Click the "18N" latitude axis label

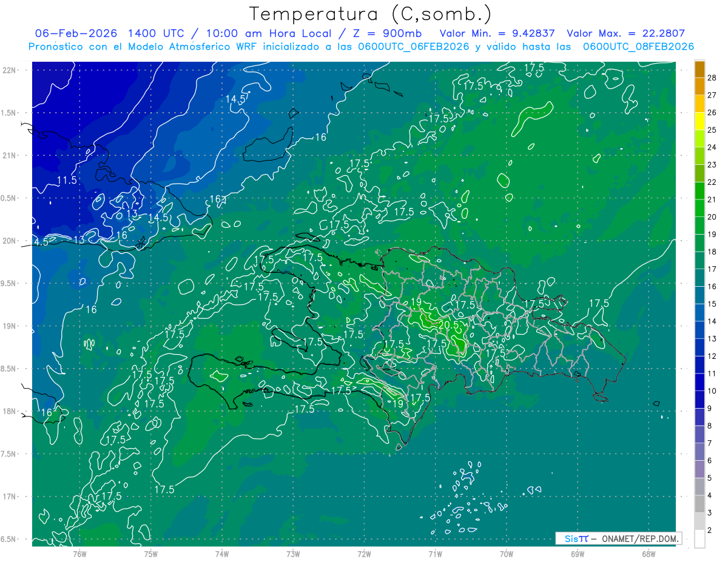(8, 411)
